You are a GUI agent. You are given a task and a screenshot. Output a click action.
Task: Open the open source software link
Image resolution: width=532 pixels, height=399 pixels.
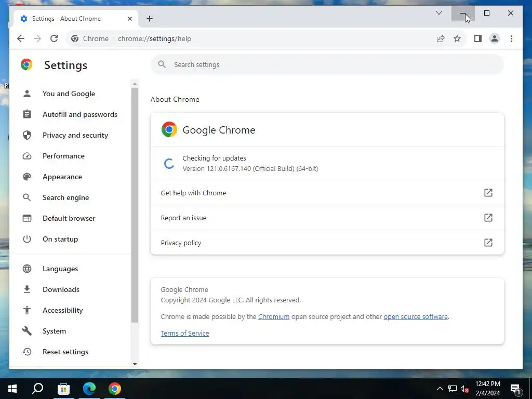tap(416, 316)
